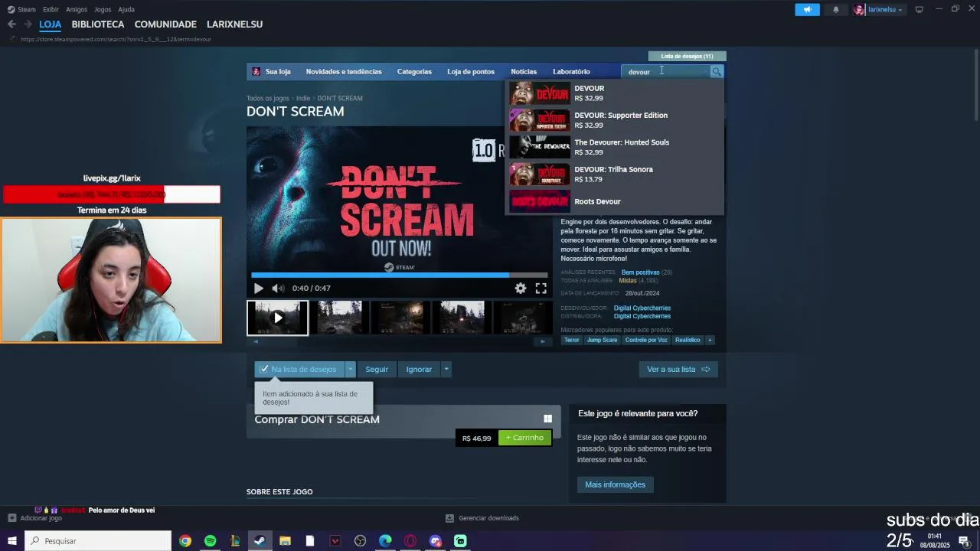
Task: Click Ver a sua lista
Action: tap(678, 369)
